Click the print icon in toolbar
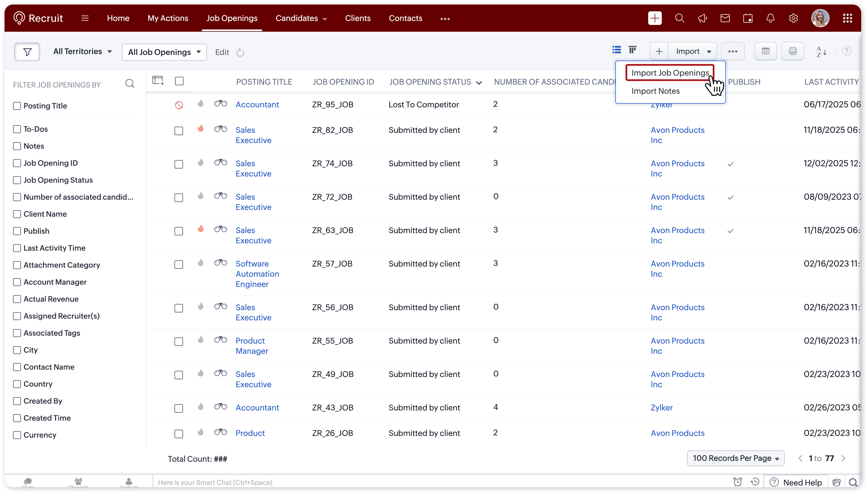Viewport: 868px width, 494px height. (792, 51)
